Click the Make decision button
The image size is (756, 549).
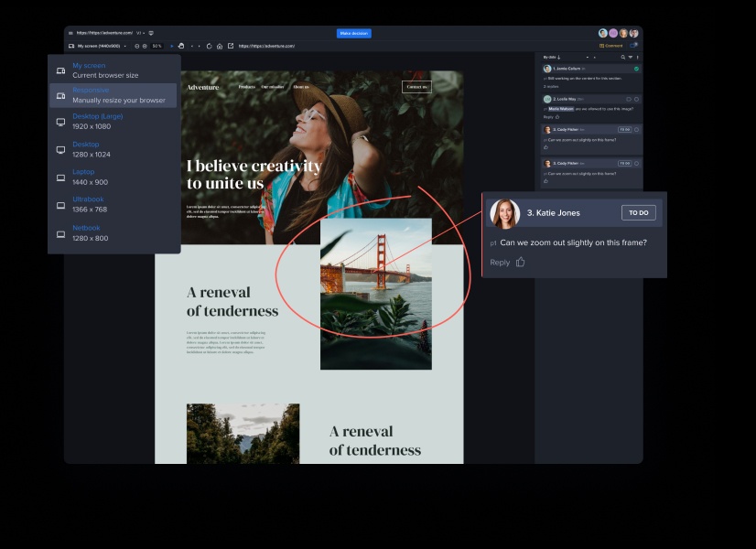(x=354, y=33)
